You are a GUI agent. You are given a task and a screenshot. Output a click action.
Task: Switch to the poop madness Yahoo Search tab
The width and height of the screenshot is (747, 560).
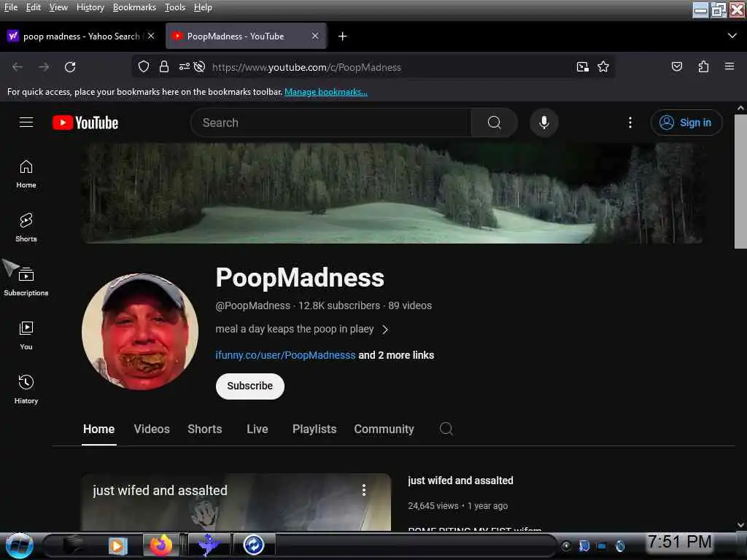82,36
